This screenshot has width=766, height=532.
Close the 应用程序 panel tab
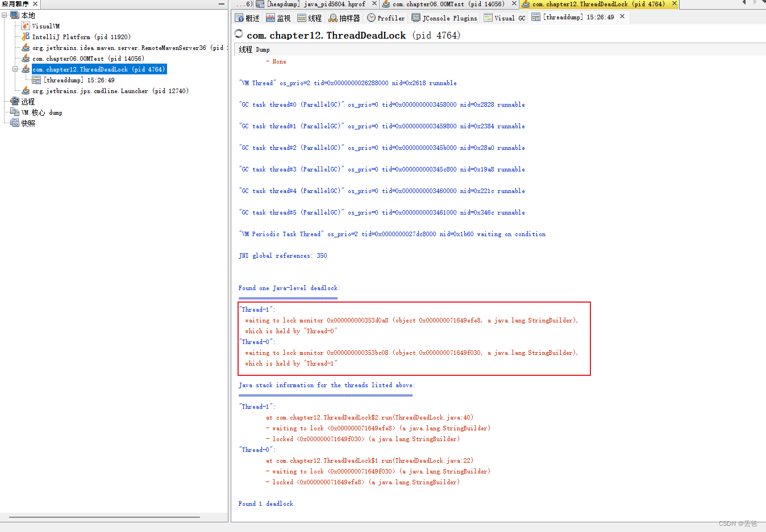(35, 4)
